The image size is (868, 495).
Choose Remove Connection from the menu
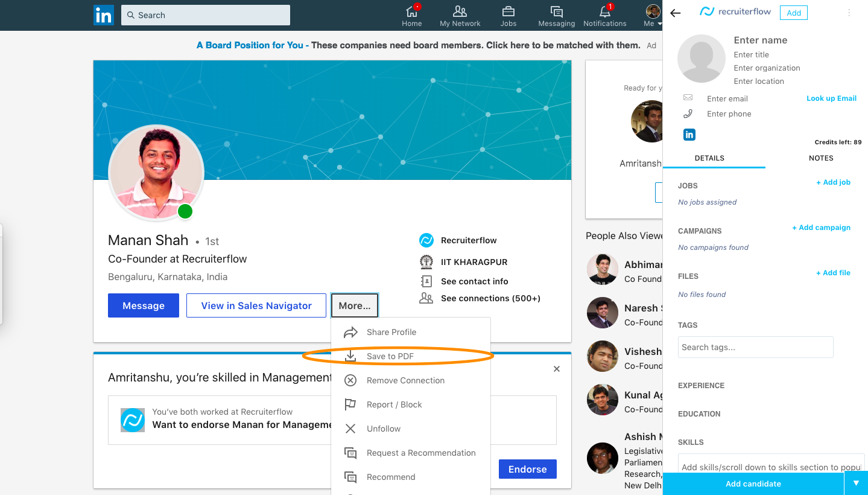click(405, 380)
